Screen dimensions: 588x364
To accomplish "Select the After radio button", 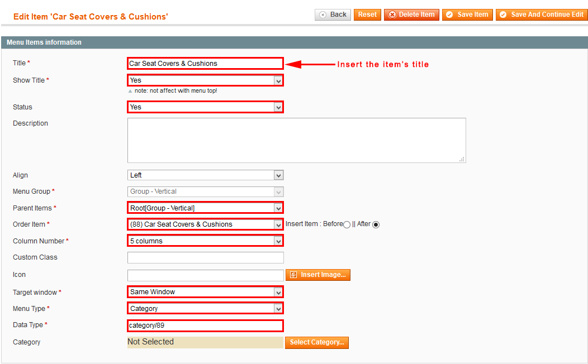I will (376, 224).
